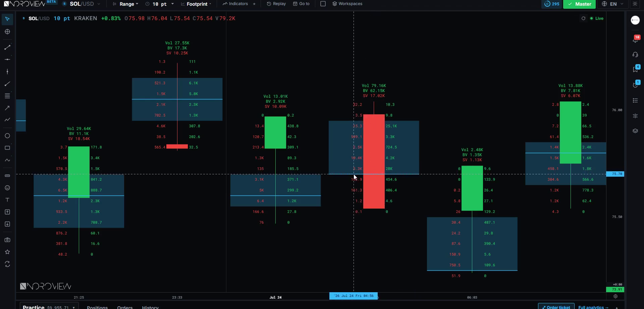Pick the rectangle shape tool
The width and height of the screenshot is (644, 309).
coord(7,148)
